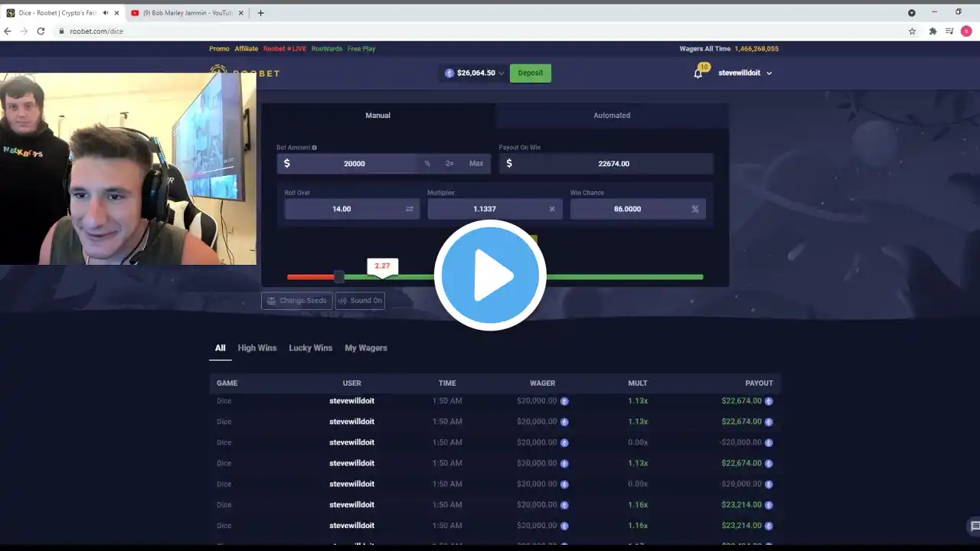
Task: Open the Promo link
Action: pos(219,49)
